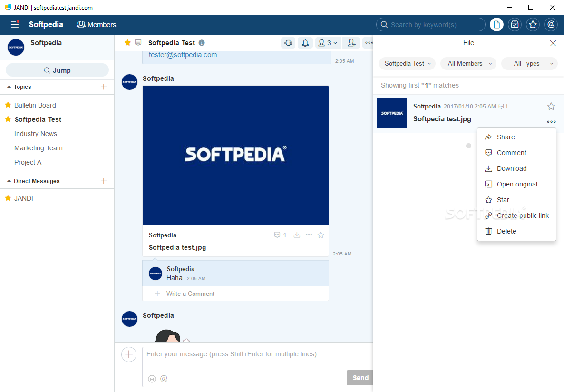This screenshot has width=564, height=392.
Task: Click the Jump search button
Action: 57,70
